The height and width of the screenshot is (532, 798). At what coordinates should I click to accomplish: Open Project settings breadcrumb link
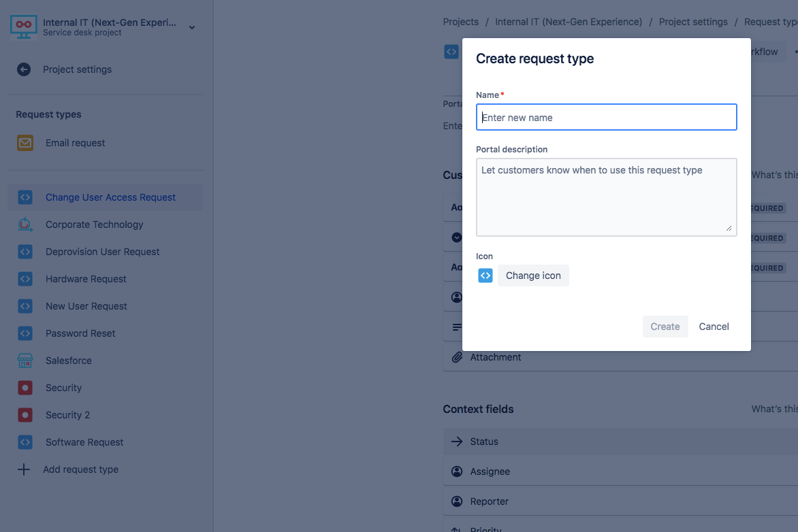point(693,22)
